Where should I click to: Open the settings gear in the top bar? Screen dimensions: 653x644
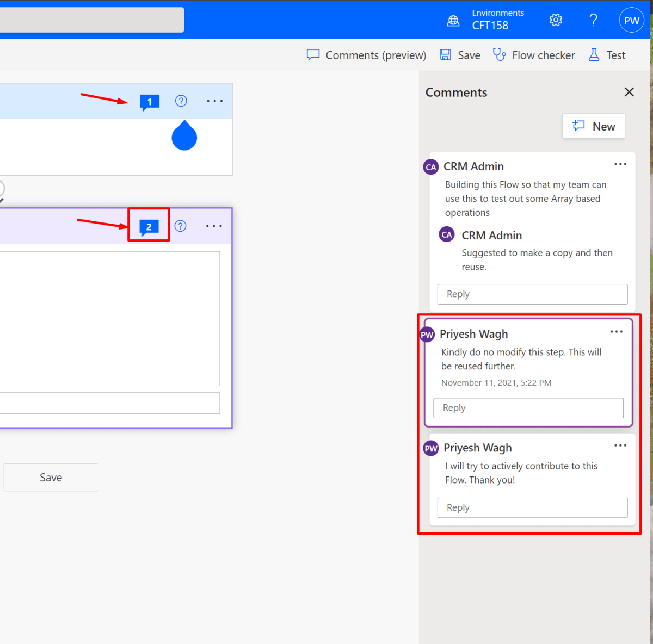(x=556, y=20)
